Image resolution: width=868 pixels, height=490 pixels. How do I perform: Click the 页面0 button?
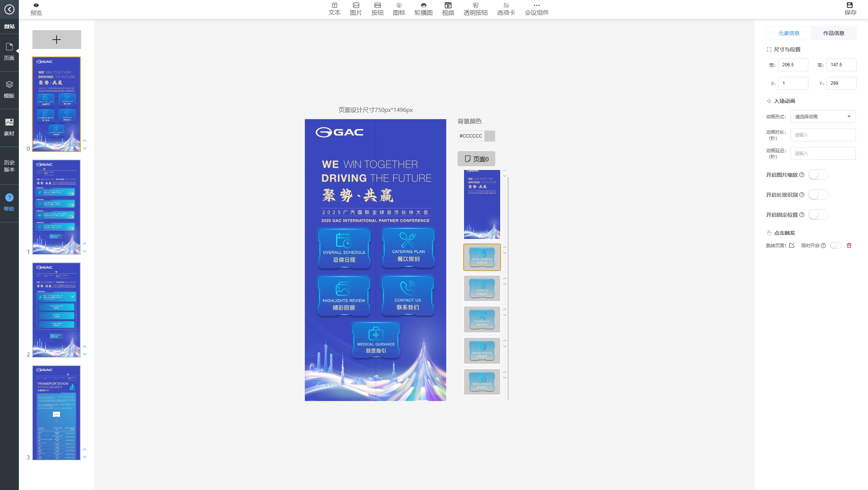[x=476, y=159]
